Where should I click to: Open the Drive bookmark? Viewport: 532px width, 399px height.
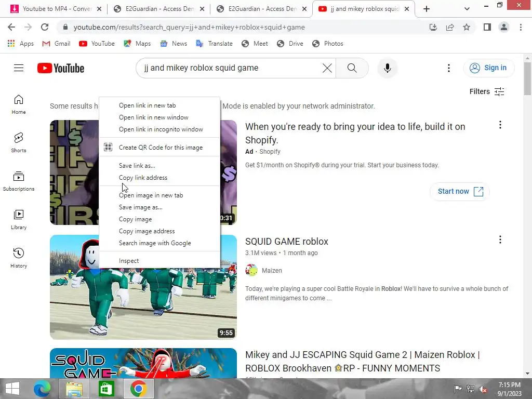(290, 44)
